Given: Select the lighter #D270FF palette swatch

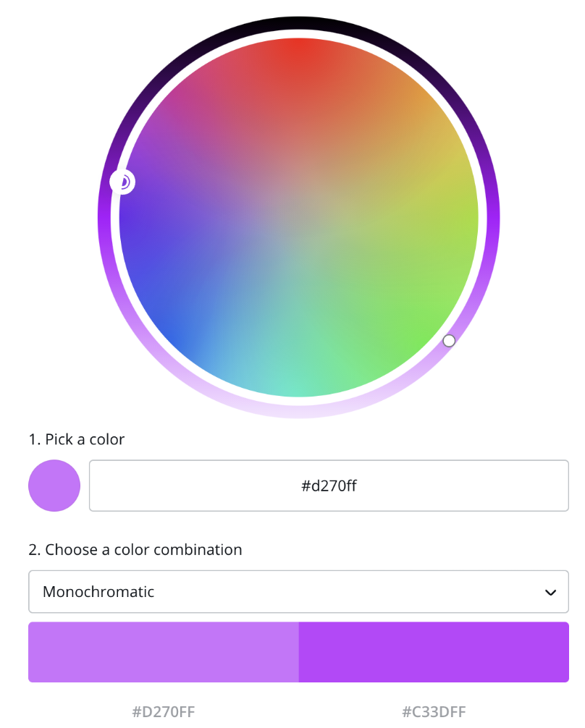Looking at the screenshot, I should (x=164, y=652).
